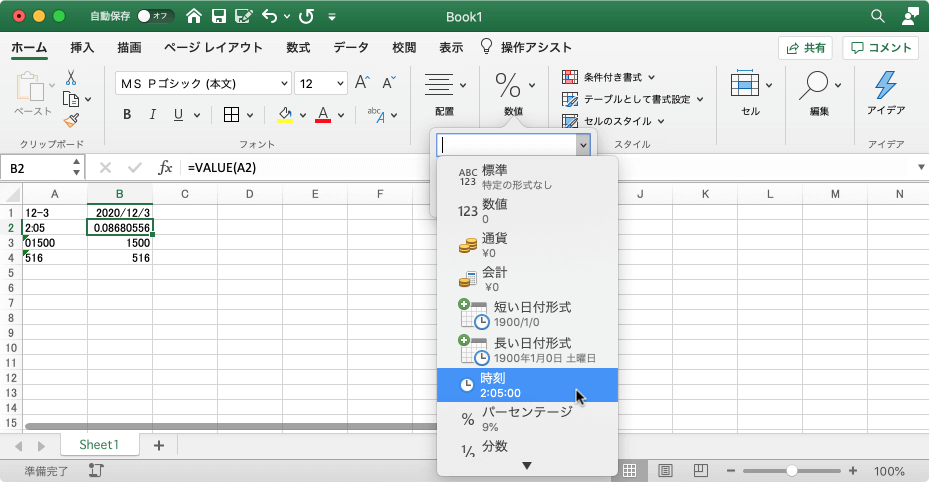Open the percent 数値 number format icon
The width and height of the screenshot is (929, 482).
click(508, 85)
